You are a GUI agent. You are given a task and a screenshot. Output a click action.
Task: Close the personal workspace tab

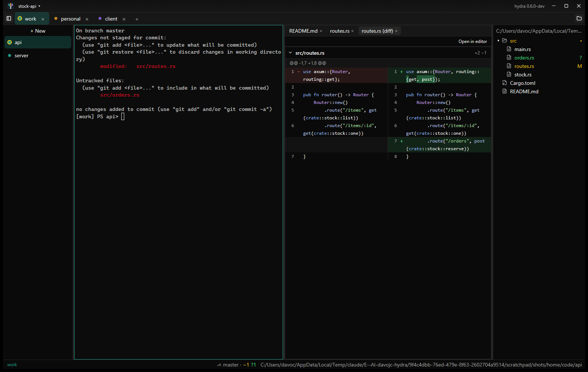click(x=87, y=19)
